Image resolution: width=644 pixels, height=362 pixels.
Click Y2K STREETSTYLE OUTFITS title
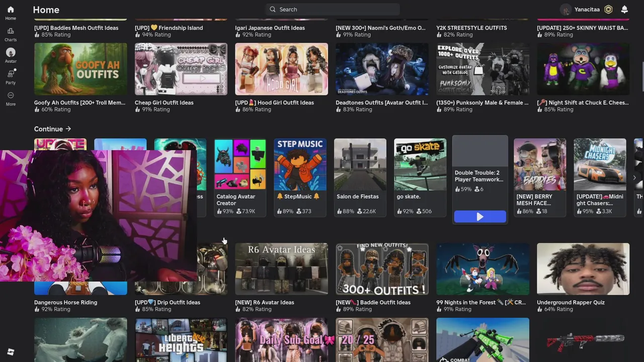[471, 28]
